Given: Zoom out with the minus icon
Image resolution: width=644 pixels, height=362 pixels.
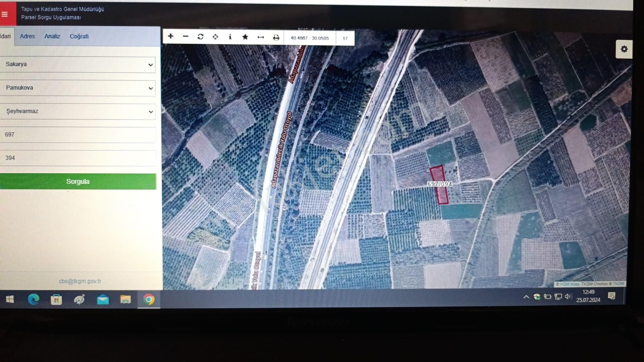Looking at the screenshot, I should (x=186, y=36).
